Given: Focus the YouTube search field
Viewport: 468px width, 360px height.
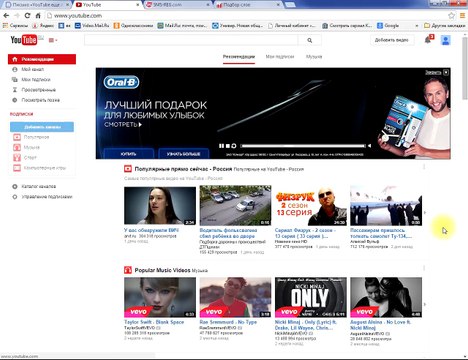Looking at the screenshot, I should (191, 40).
